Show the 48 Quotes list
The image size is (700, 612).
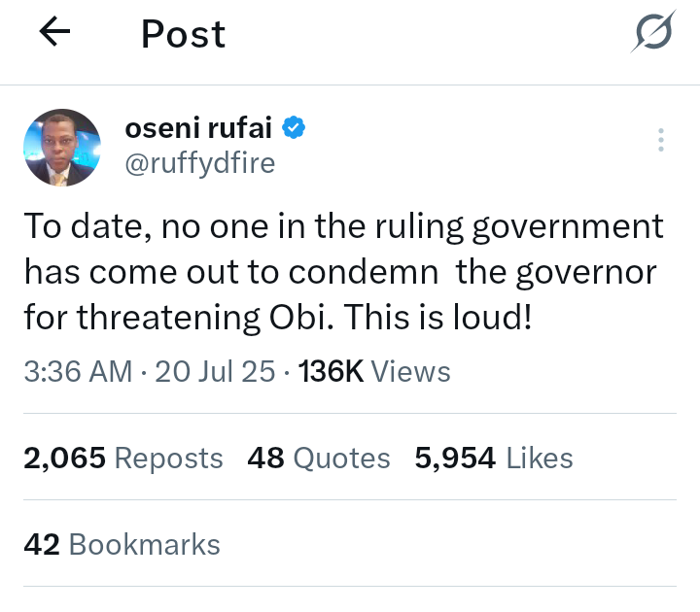click(319, 458)
